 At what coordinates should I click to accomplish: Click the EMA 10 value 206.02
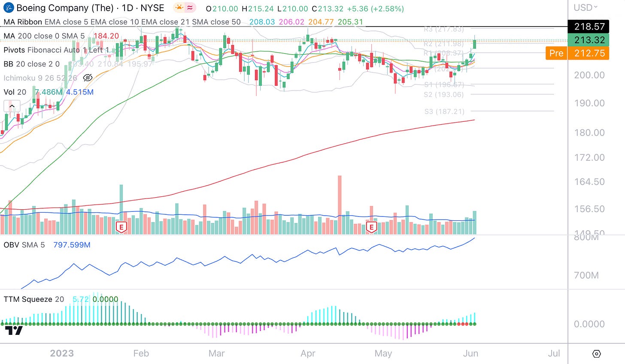point(292,21)
